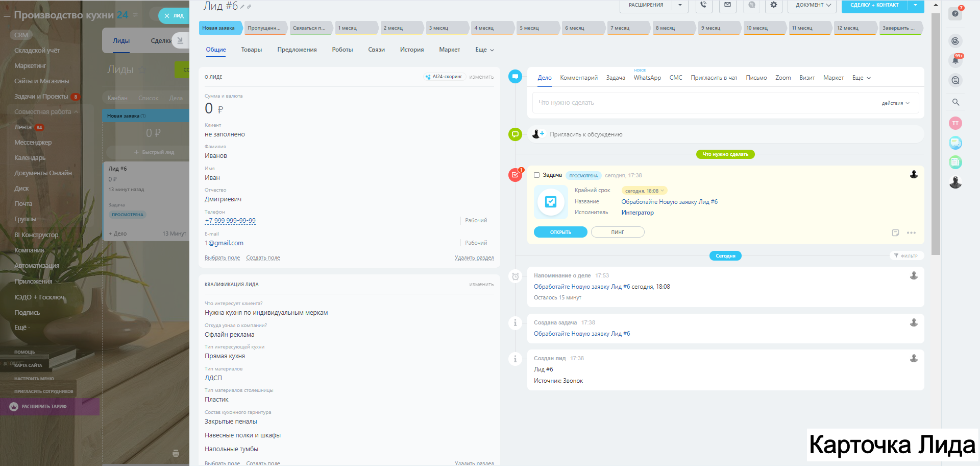Open the email envelope icon button

[727, 5]
